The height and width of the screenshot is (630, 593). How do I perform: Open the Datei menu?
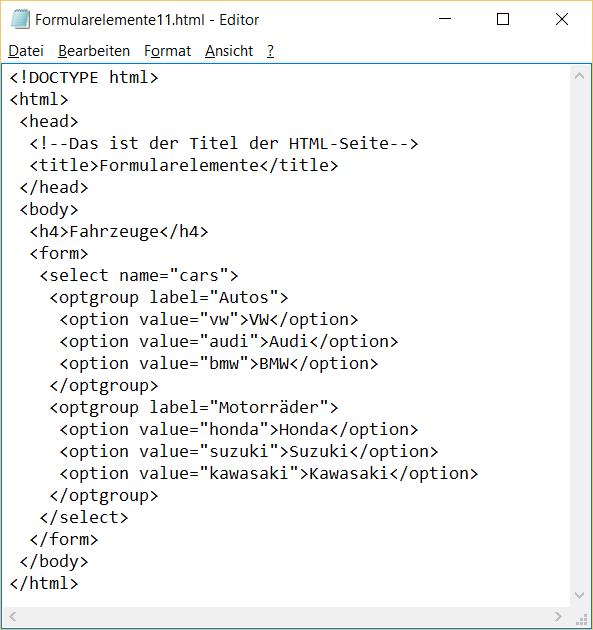26,51
